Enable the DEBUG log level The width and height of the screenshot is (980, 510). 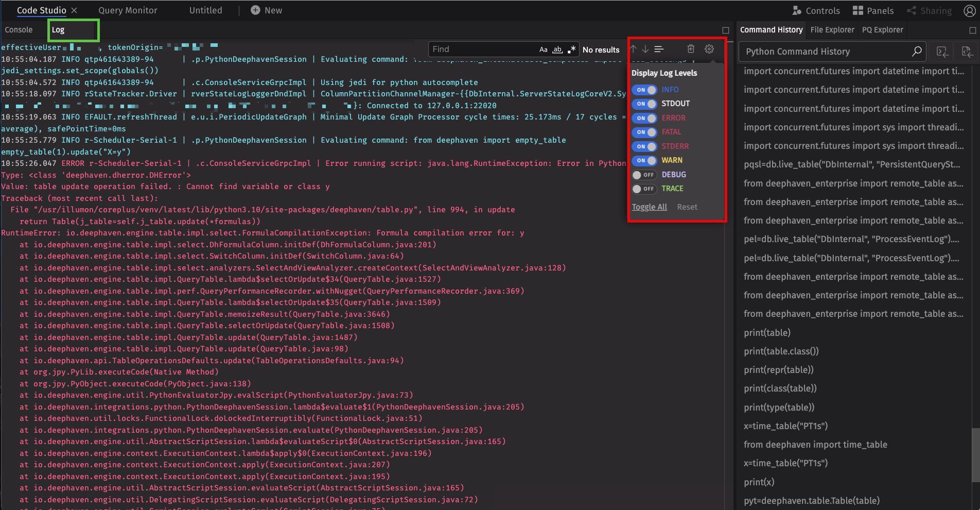click(x=644, y=175)
